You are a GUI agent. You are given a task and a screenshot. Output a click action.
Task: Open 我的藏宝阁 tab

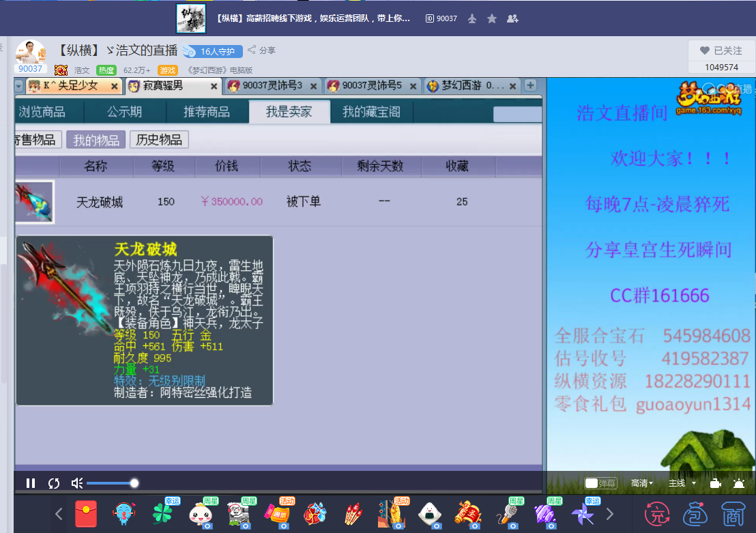click(371, 112)
